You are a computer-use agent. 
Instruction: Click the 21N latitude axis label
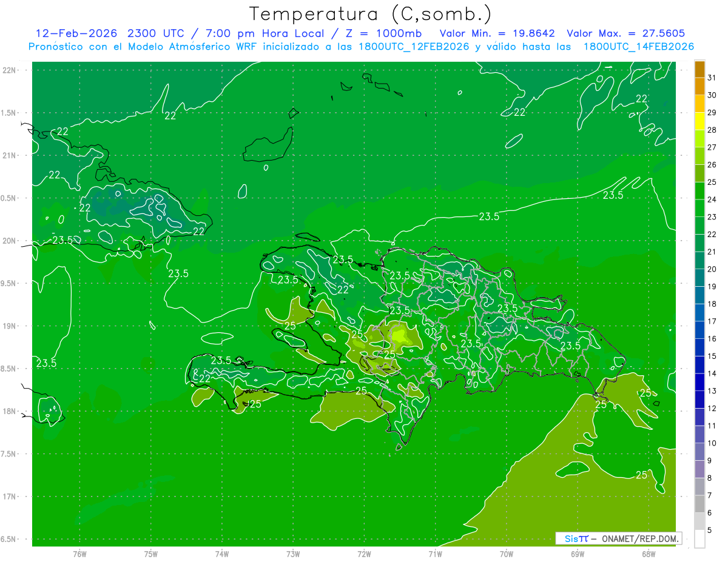(x=10, y=155)
